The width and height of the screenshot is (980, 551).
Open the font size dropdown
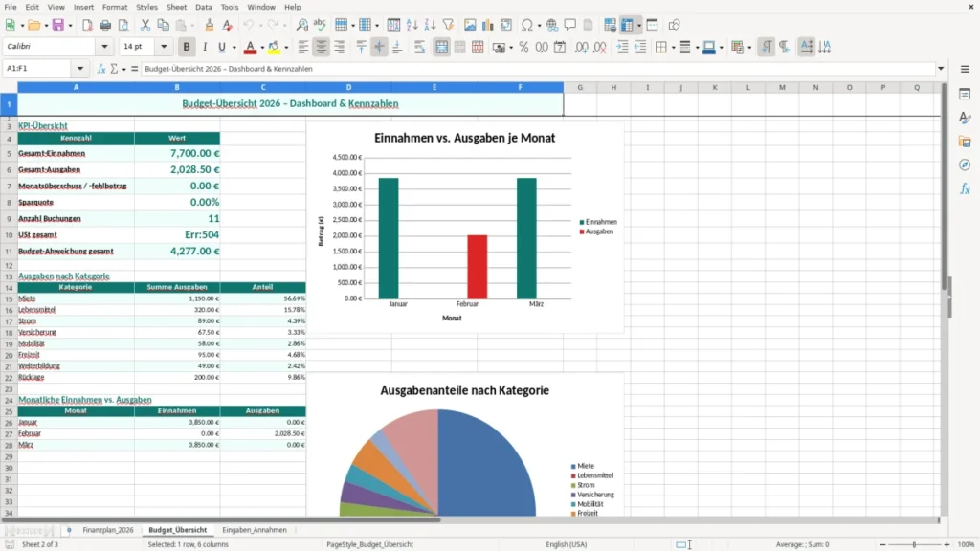(164, 47)
